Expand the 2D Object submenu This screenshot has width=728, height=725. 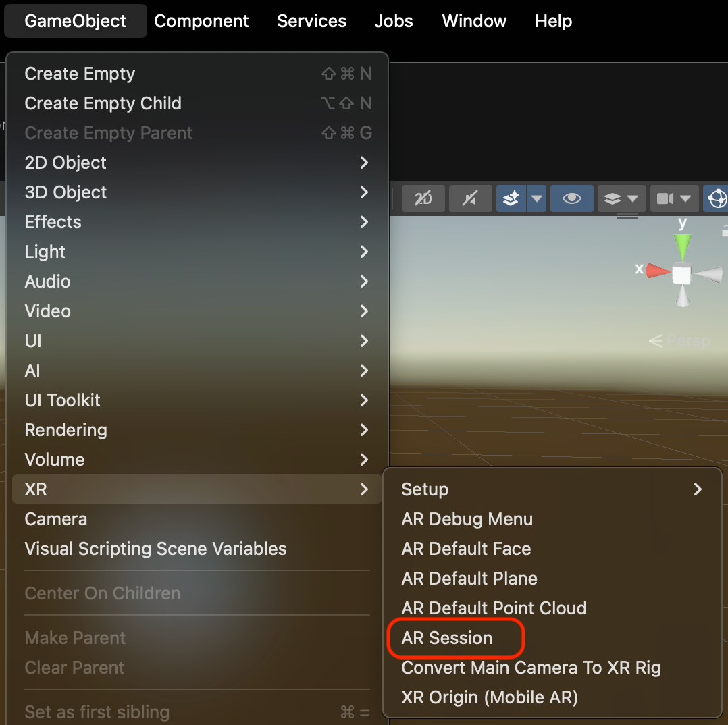click(x=197, y=163)
